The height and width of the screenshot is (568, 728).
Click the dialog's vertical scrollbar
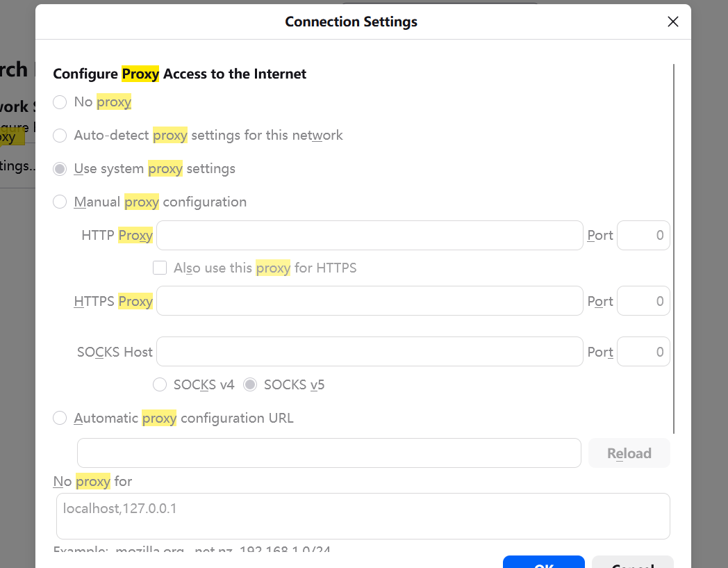[x=674, y=243]
